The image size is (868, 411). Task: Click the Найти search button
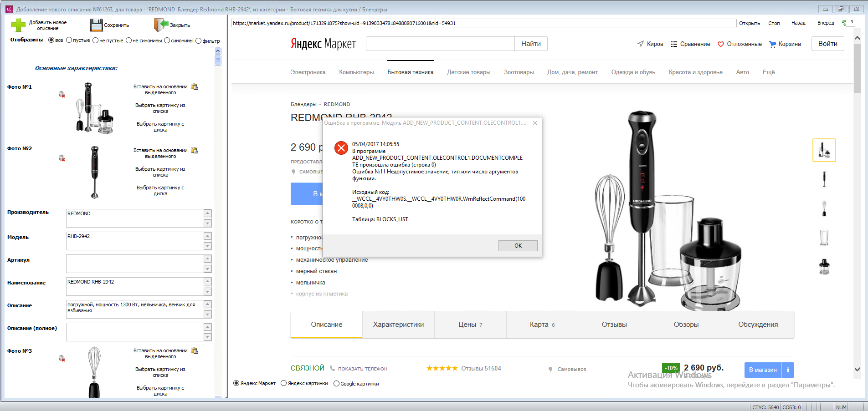(x=531, y=44)
